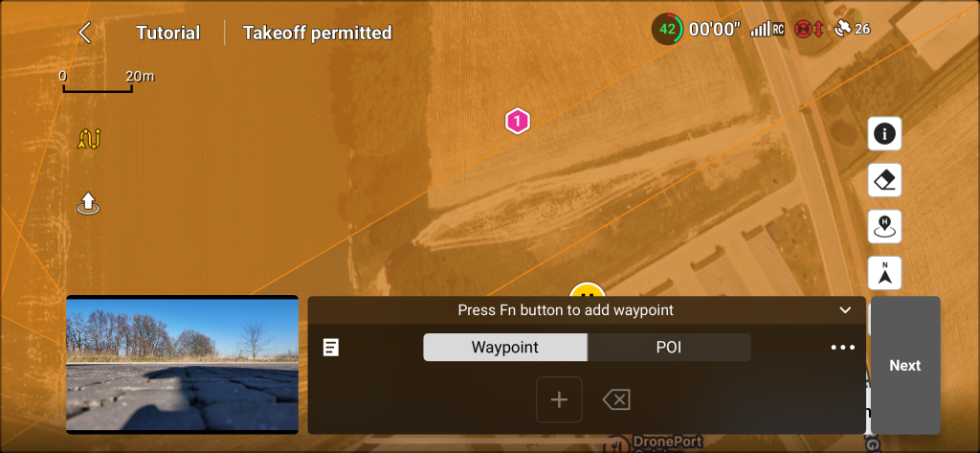Screen dimensions: 980x453
Task: Delete the last waypoint with the backspace icon
Action: tap(616, 399)
